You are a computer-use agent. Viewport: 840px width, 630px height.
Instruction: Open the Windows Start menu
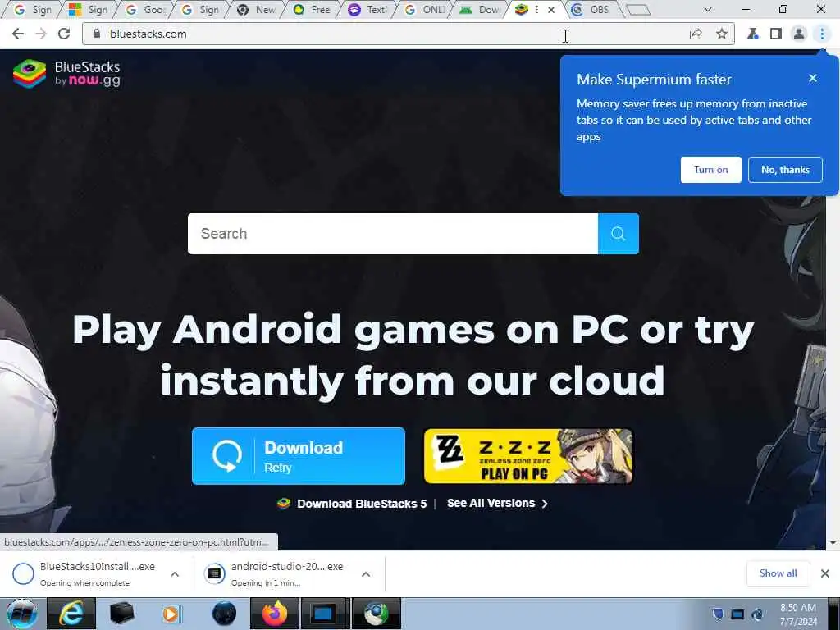click(21, 614)
